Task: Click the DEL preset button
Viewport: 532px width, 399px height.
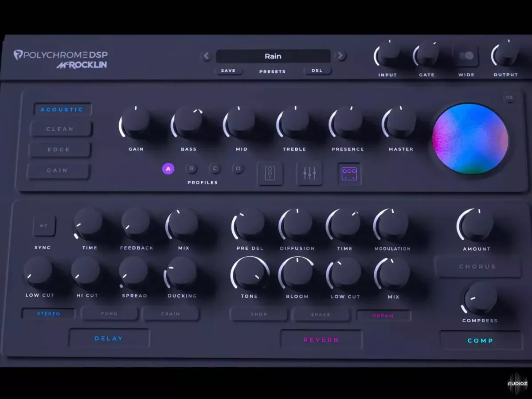Action: point(317,70)
